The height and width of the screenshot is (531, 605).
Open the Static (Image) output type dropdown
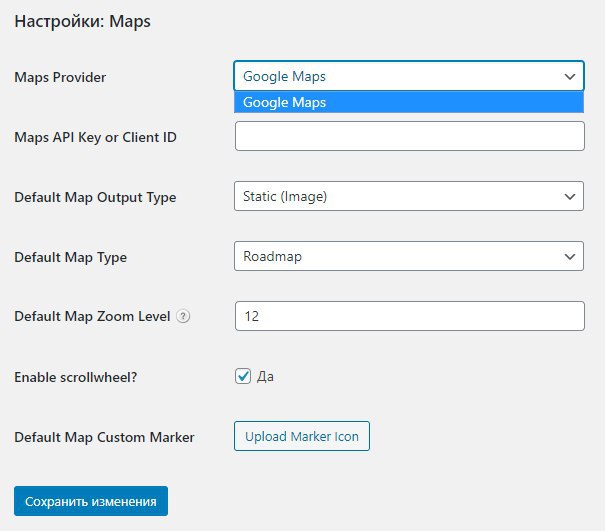pyautogui.click(x=409, y=196)
